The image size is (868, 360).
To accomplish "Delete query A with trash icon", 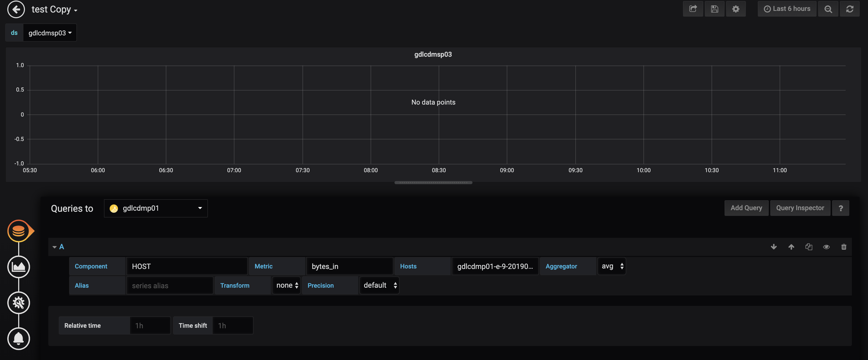I will 844,247.
